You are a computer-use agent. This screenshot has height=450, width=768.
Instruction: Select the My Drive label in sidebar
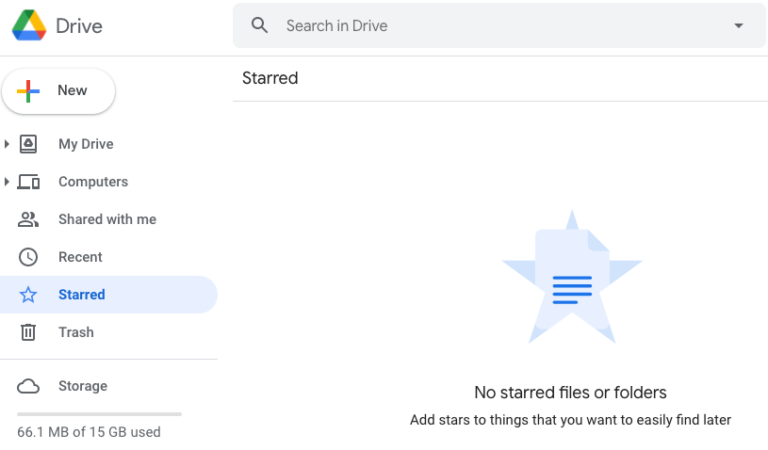pyautogui.click(x=86, y=144)
